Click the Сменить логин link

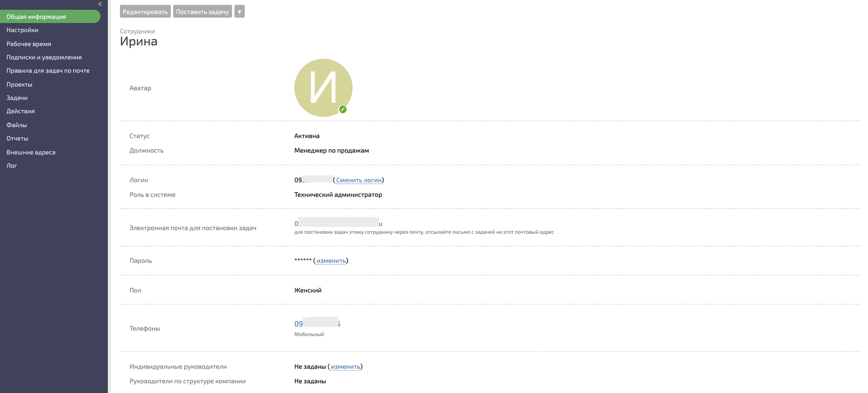(359, 180)
